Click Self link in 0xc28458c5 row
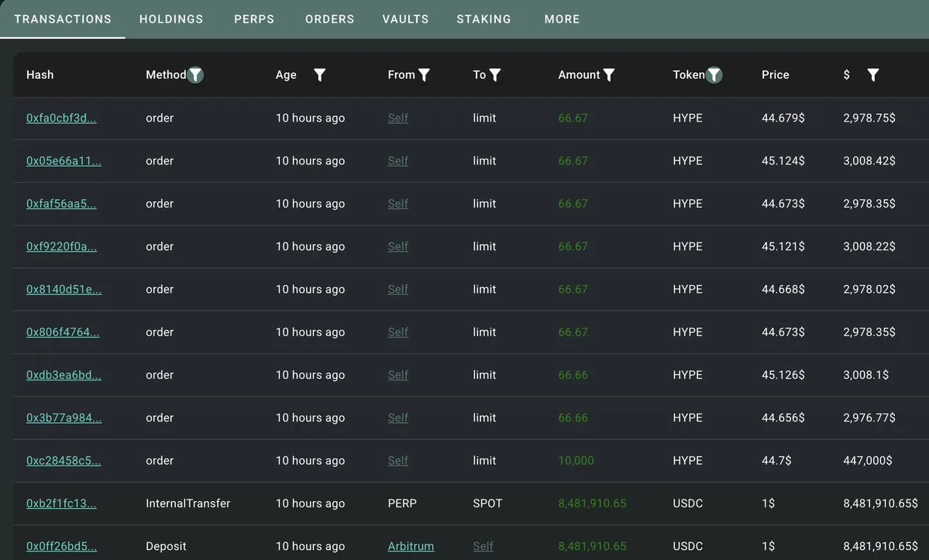The height and width of the screenshot is (560, 929). click(x=397, y=461)
